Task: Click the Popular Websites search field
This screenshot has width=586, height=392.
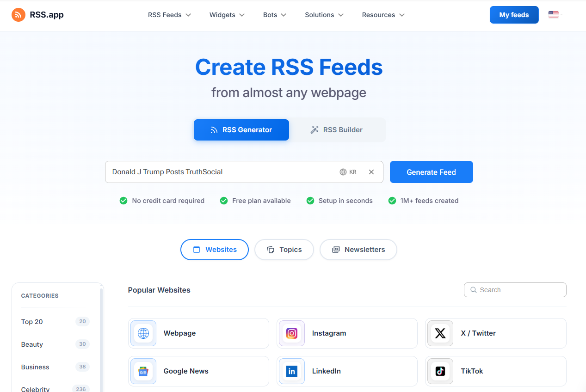Action: click(515, 290)
